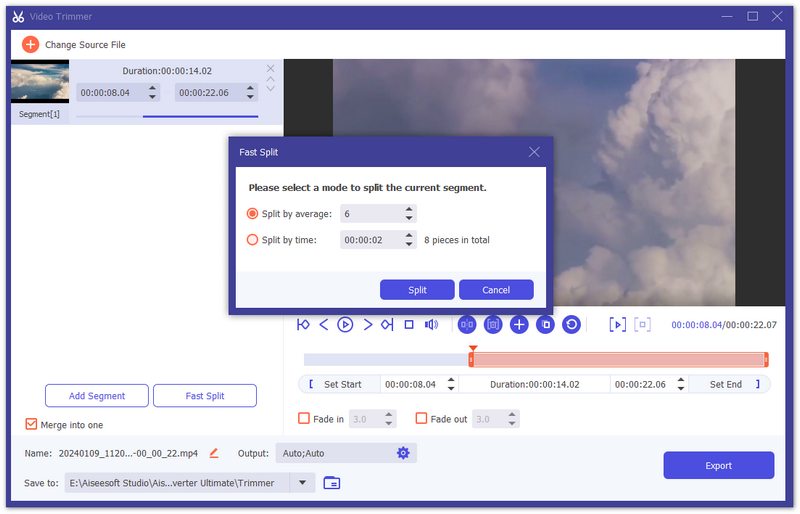Click the play button in the playback controls
This screenshot has height=514, width=800.
click(345, 324)
